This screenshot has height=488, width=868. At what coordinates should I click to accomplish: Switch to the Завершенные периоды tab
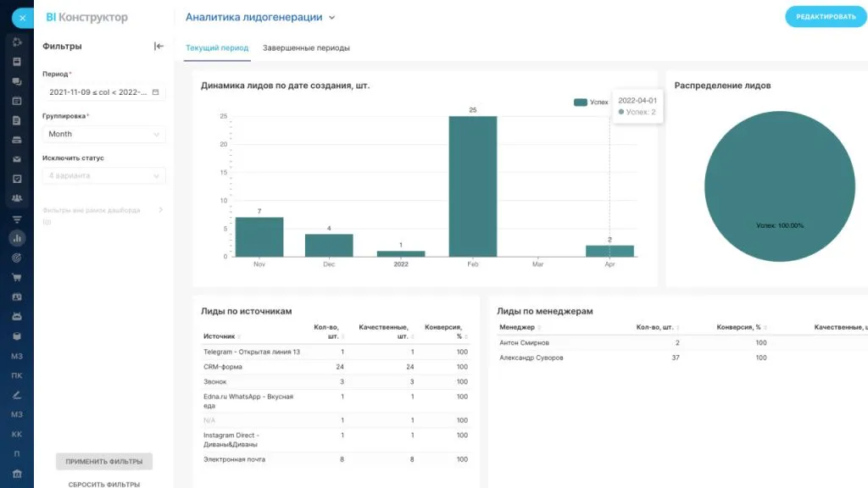(x=306, y=48)
